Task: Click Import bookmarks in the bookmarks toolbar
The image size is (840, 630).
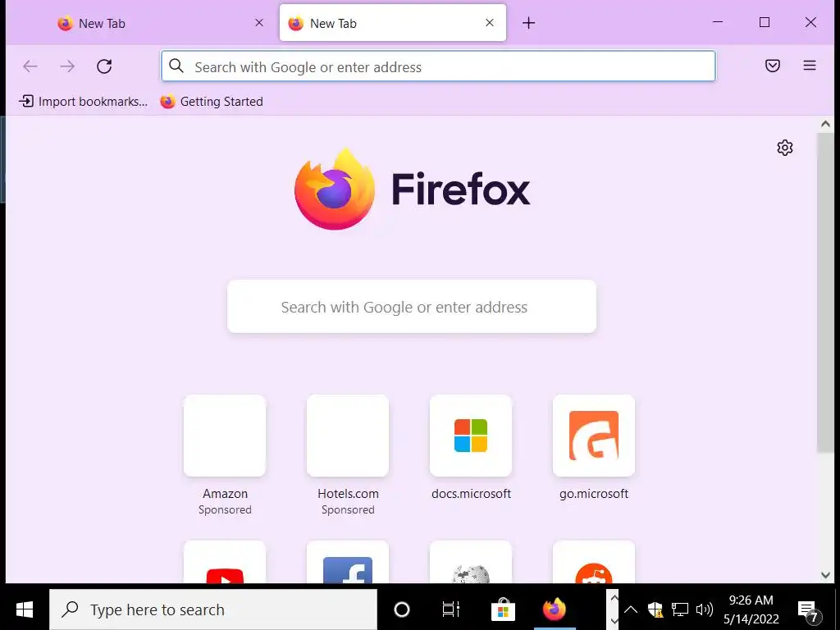Action: click(83, 101)
